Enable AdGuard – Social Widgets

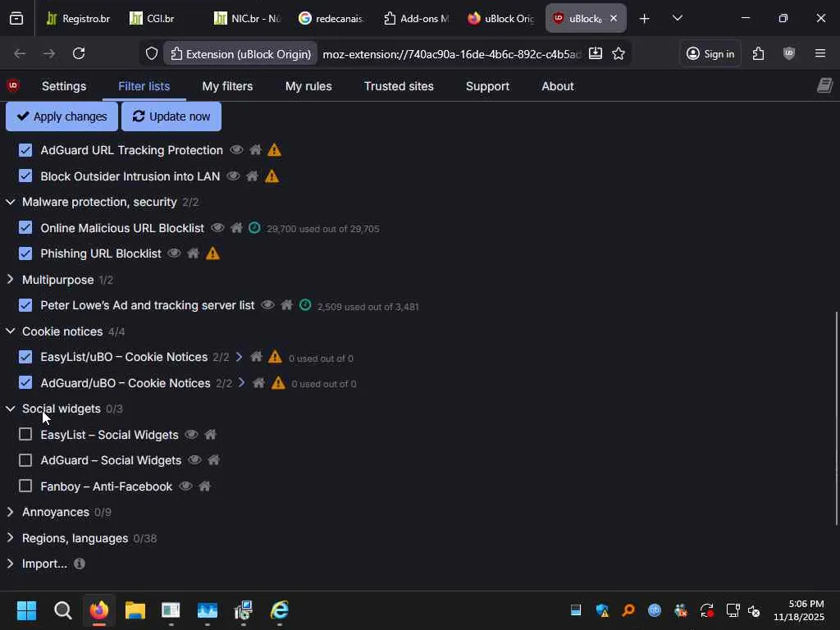tap(25, 460)
